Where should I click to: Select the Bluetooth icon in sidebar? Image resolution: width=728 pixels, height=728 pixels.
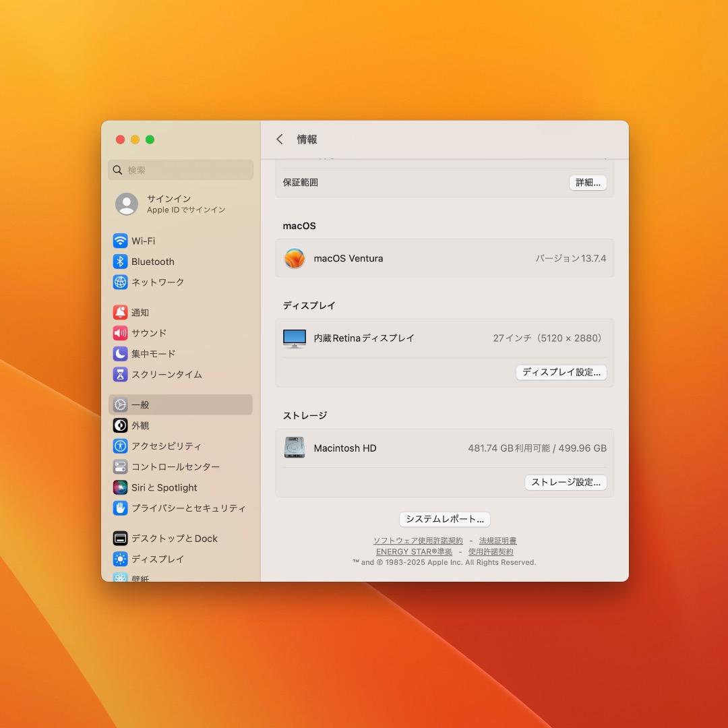tap(120, 262)
